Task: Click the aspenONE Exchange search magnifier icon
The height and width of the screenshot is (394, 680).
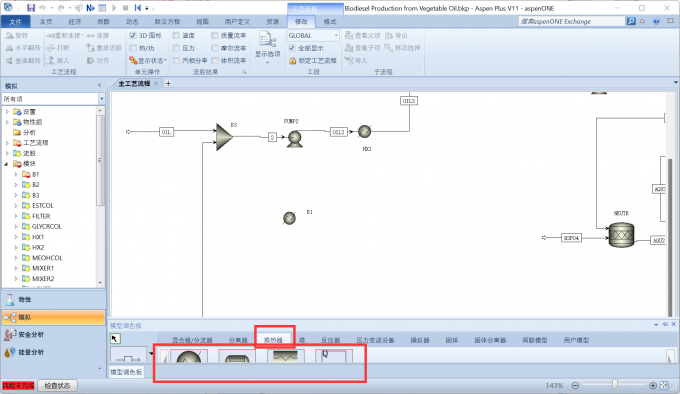Action: (631, 21)
